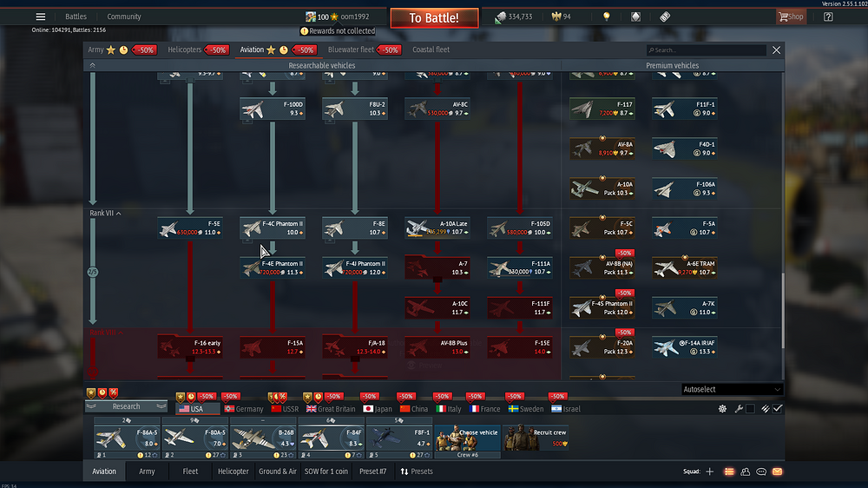Open the mail envelope icon
Screen dimensions: 868x488
777,472
